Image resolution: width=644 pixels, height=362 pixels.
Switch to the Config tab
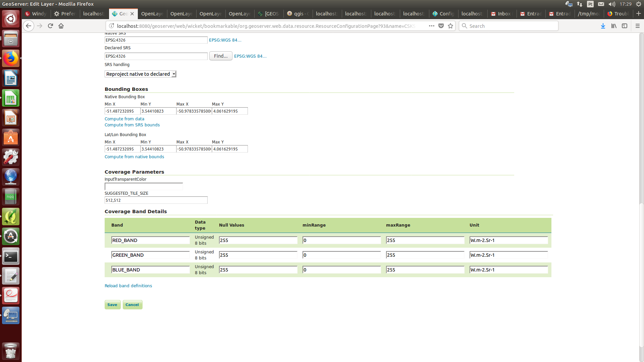coord(443,14)
